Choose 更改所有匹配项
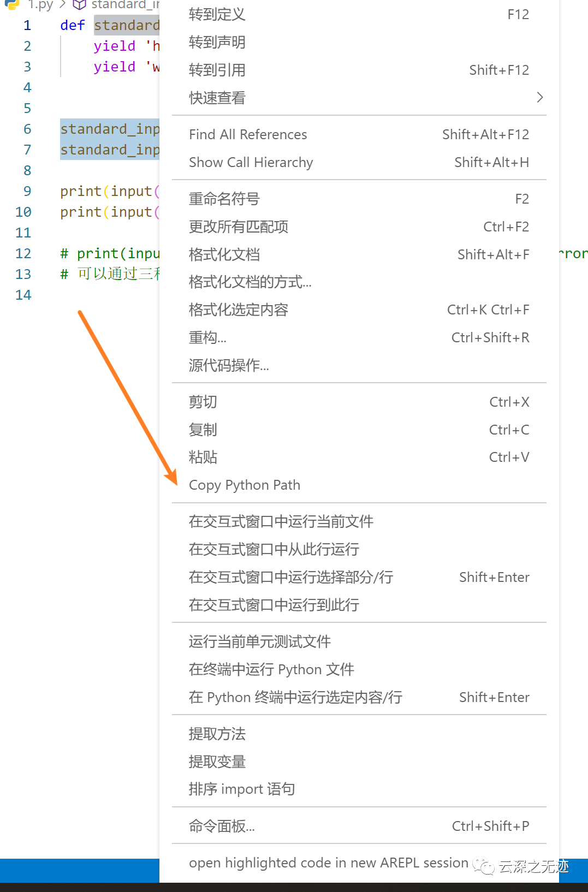This screenshot has width=588, height=892. (239, 227)
